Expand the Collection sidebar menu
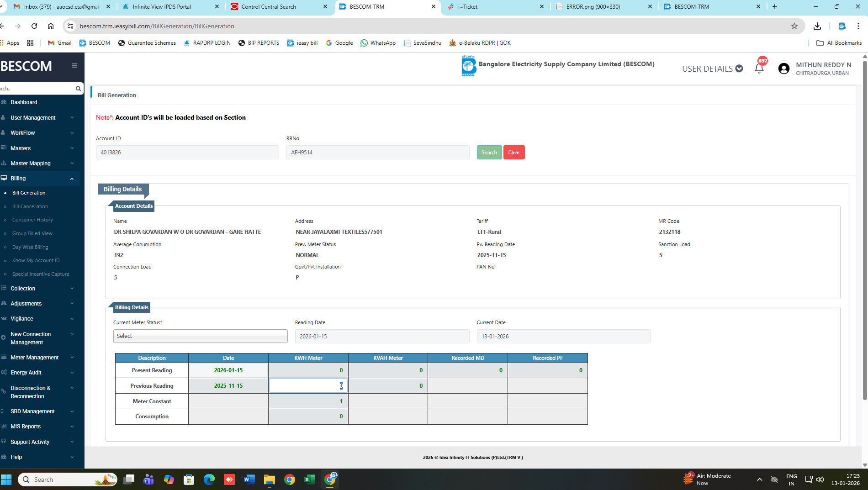This screenshot has width=868, height=490. pos(40,289)
